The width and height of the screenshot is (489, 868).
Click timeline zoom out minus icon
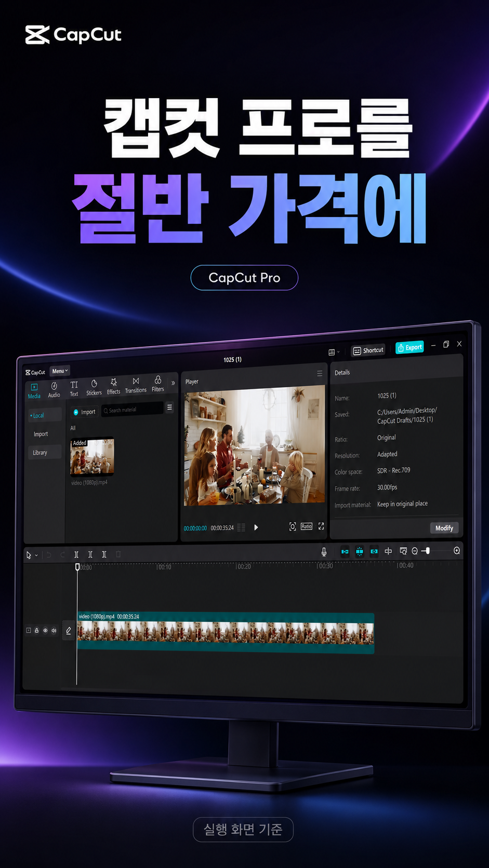click(x=415, y=551)
